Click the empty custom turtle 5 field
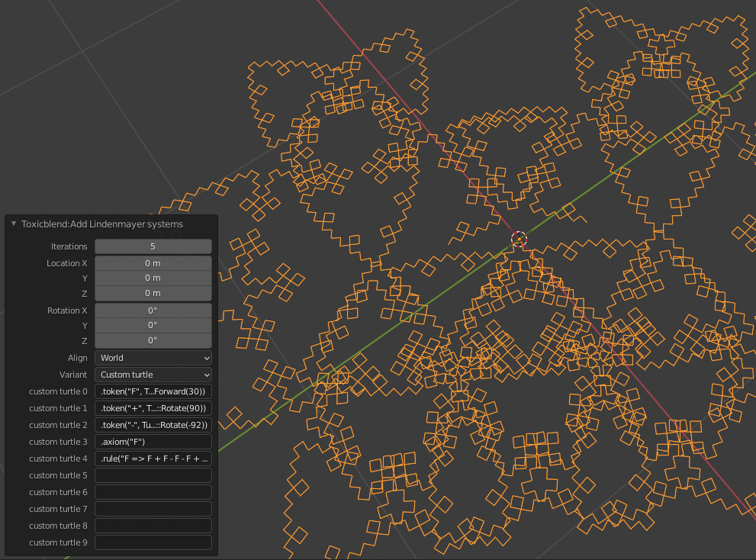Screen dimensions: 756x560 click(x=153, y=475)
